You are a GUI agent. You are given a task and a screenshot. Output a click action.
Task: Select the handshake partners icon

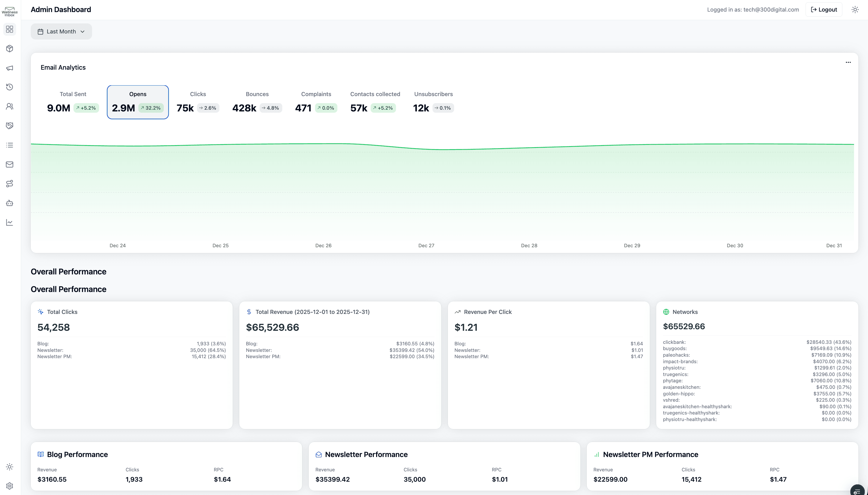coord(10,126)
